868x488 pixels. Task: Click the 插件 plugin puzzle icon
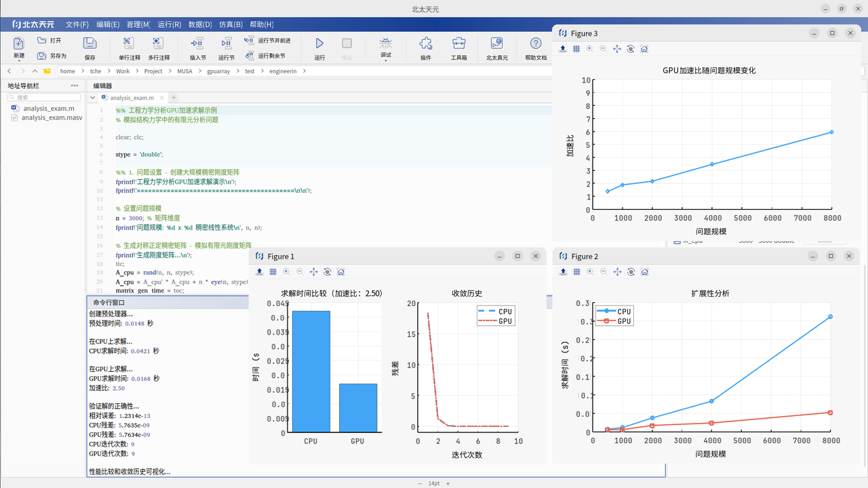tap(425, 43)
